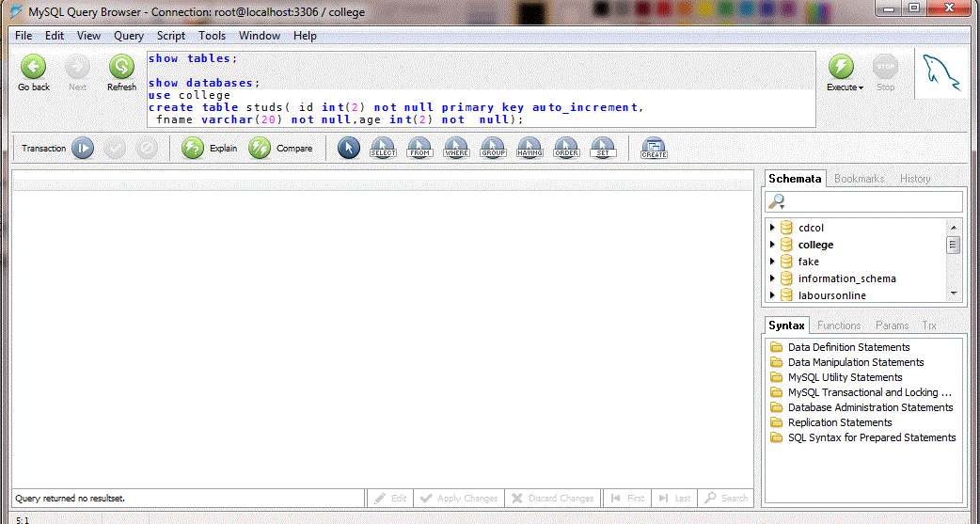Select the mouse pointer tool icon
980x524 pixels.
coord(349,149)
